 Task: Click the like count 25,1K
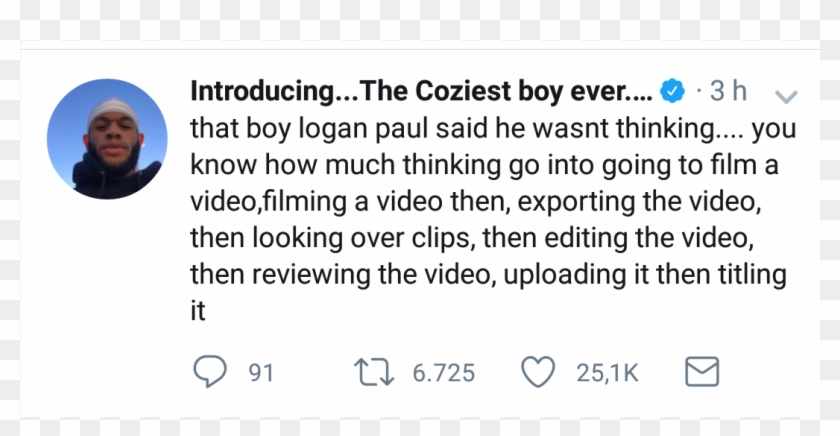point(607,373)
